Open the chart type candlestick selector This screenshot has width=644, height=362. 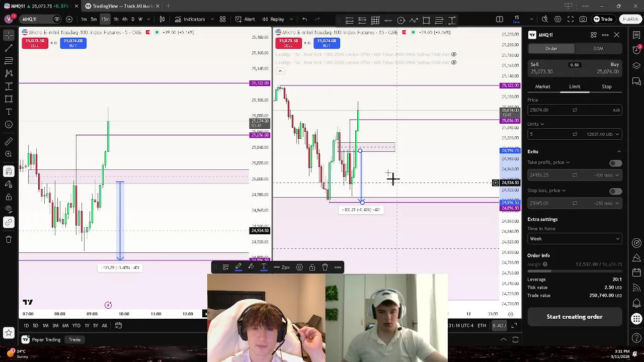[162, 19]
